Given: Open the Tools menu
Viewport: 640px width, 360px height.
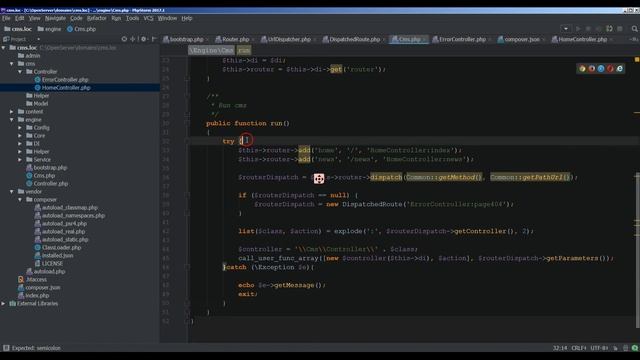Looking at the screenshot, I should tap(132, 18).
